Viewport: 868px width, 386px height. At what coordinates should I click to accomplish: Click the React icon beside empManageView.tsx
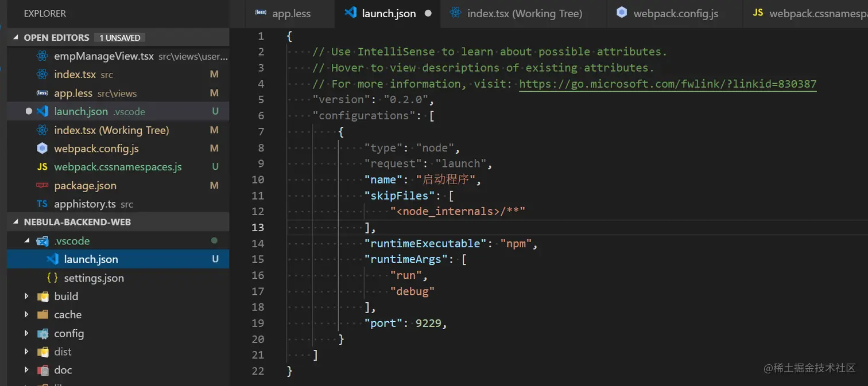[x=42, y=56]
